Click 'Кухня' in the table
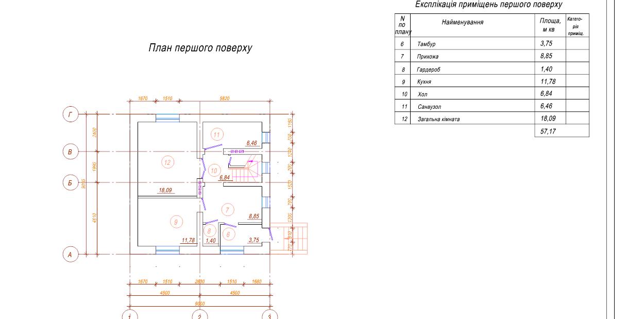Viewport: 644px width, 319px height. (424, 82)
